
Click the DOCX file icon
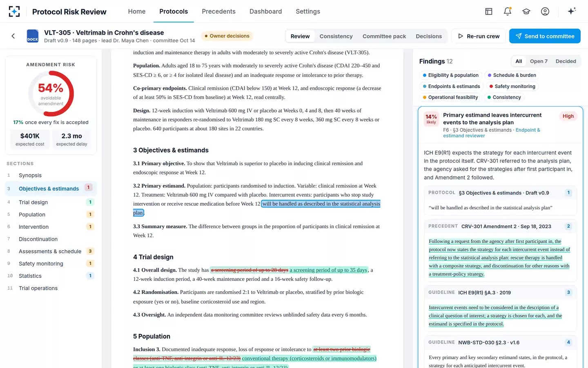pyautogui.click(x=33, y=36)
